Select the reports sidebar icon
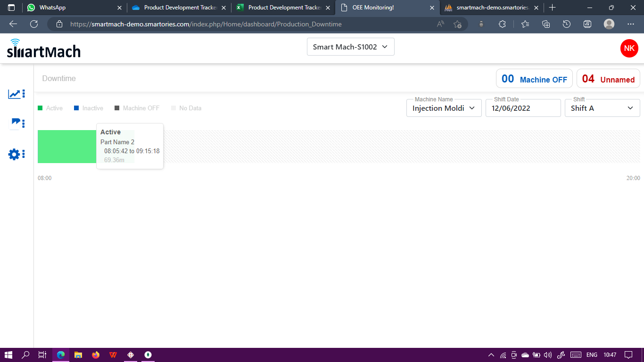644x362 pixels. pyautogui.click(x=14, y=123)
